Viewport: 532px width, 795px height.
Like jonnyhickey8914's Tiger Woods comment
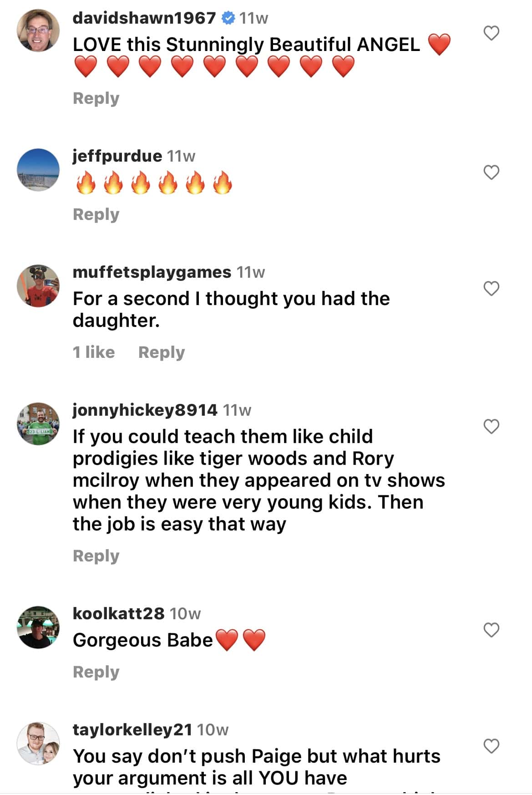click(491, 426)
